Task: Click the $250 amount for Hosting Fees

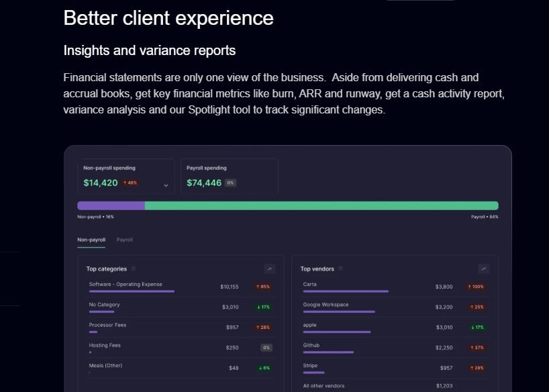Action: [x=232, y=348]
